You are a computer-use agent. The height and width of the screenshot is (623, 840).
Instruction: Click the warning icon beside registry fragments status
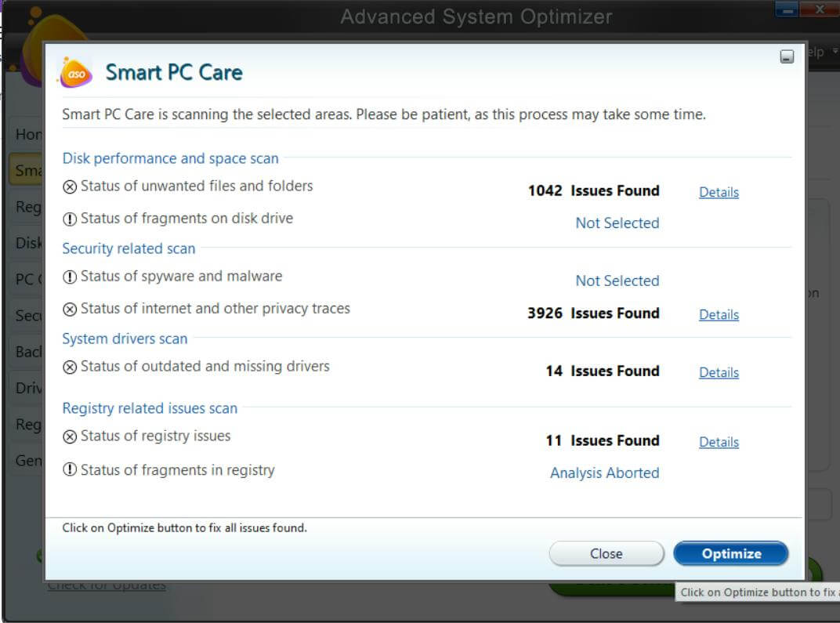click(x=70, y=470)
